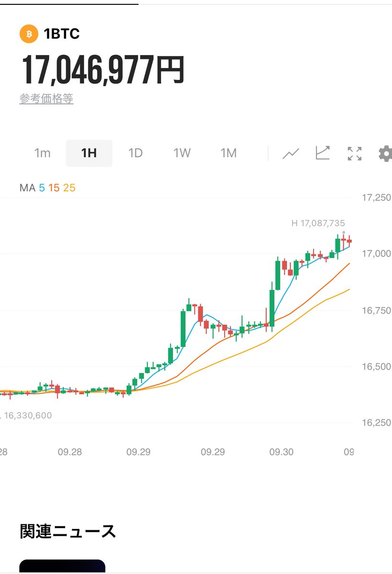The image size is (392, 574).
Task: Open the 参考価格等 link
Action: [47, 98]
